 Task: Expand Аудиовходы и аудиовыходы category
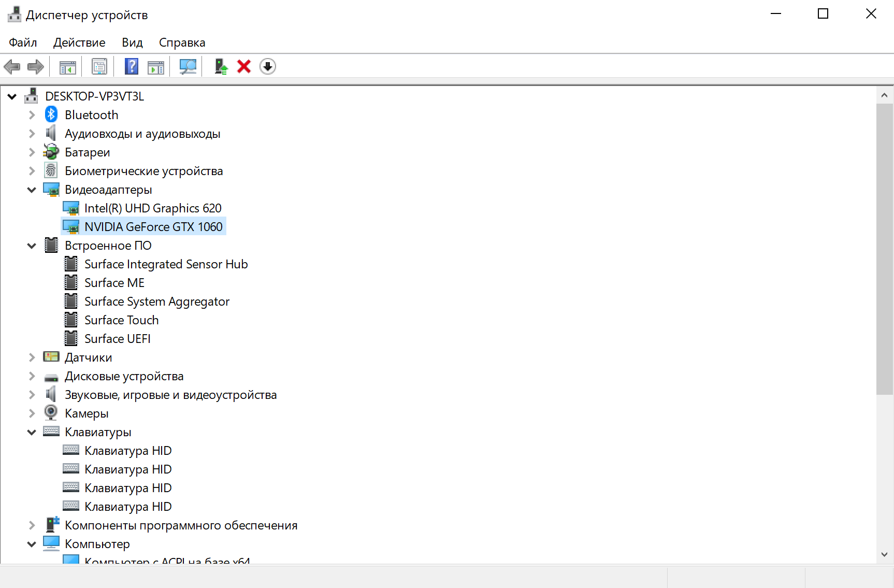click(x=32, y=134)
